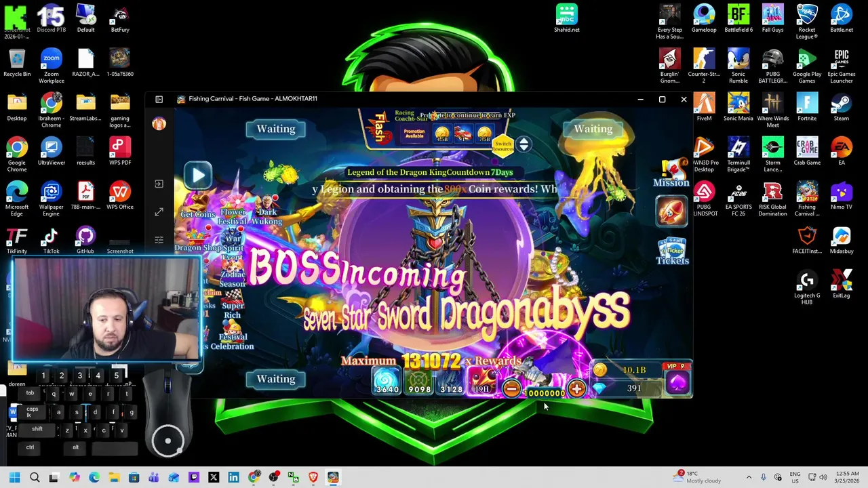Open Google Chrome desktop shortcut
The height and width of the screenshot is (488, 868).
click(17, 155)
